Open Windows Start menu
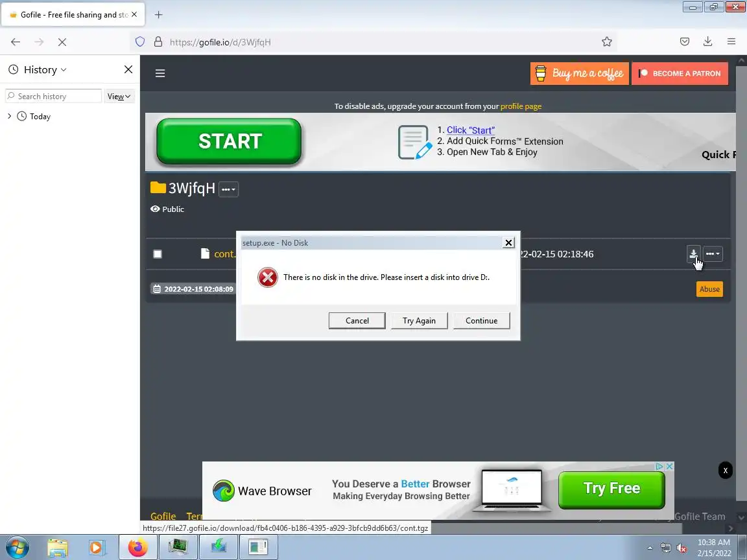Viewport: 747px width, 560px height. pyautogui.click(x=17, y=547)
